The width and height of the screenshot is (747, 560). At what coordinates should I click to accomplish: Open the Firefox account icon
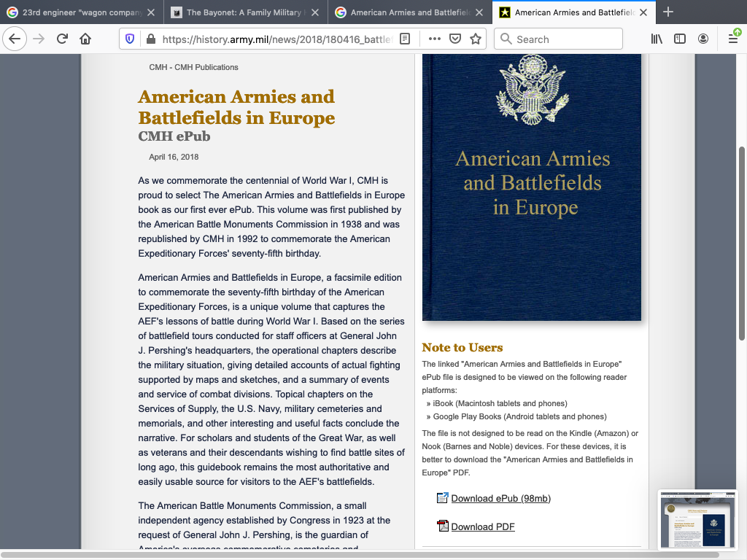coord(703,39)
